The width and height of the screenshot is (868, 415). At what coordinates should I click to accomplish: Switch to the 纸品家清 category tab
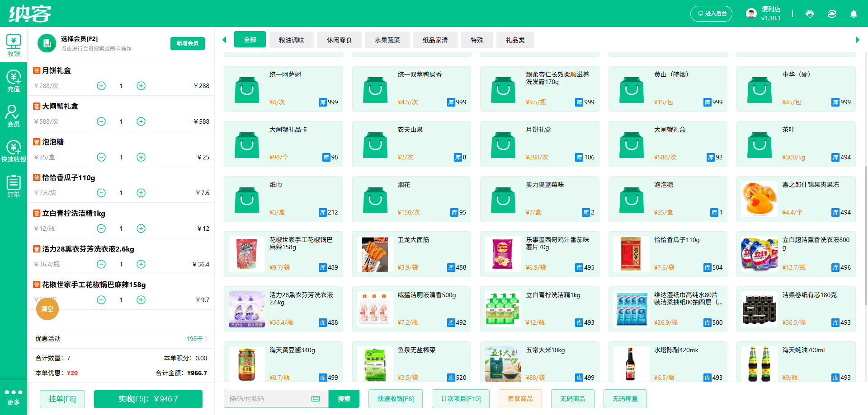435,40
